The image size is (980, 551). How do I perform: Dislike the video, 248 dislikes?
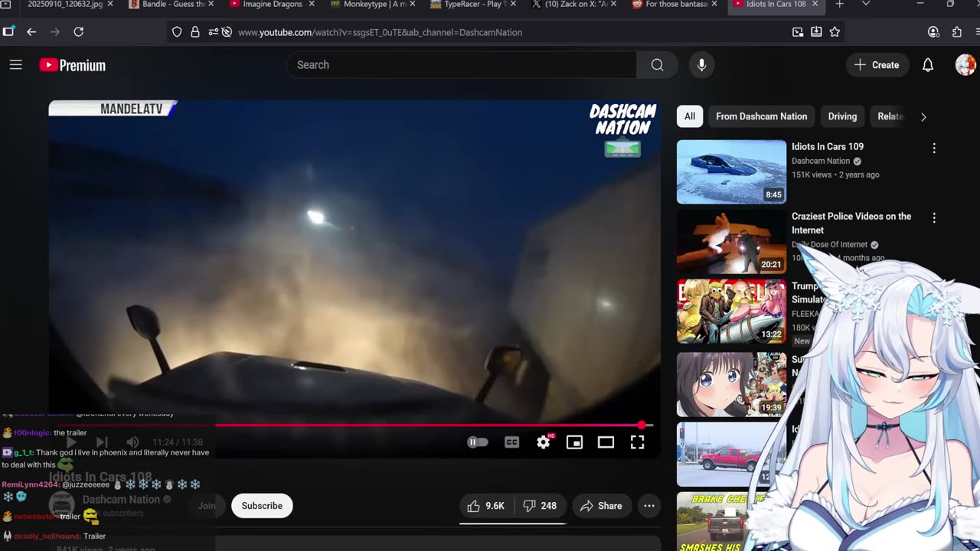pyautogui.click(x=540, y=506)
